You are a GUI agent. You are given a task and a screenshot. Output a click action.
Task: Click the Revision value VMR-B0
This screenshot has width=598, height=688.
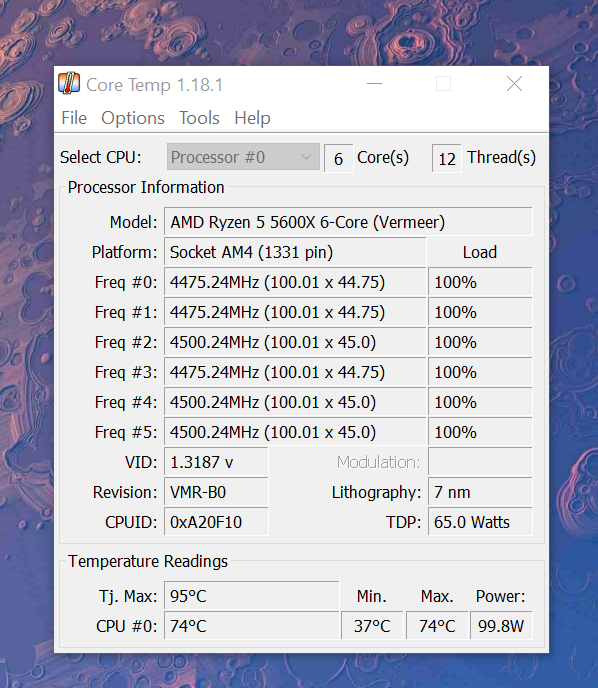pyautogui.click(x=216, y=492)
